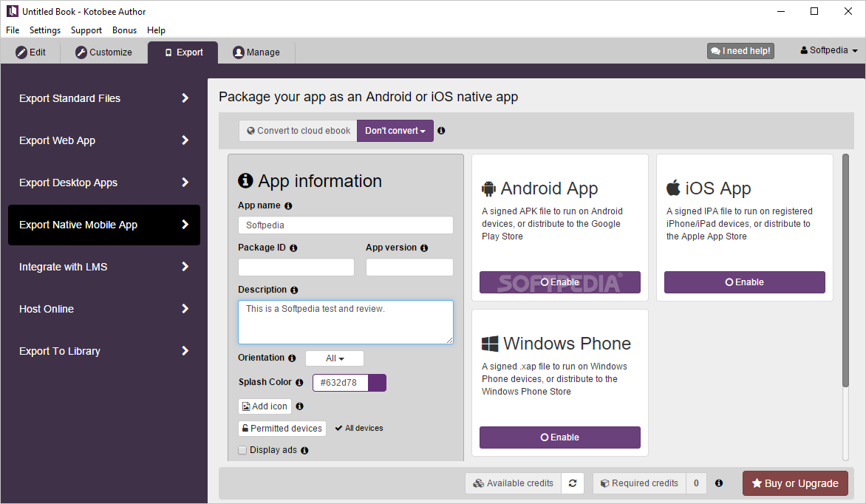
Task: Switch to the Manage tab
Action: click(256, 52)
